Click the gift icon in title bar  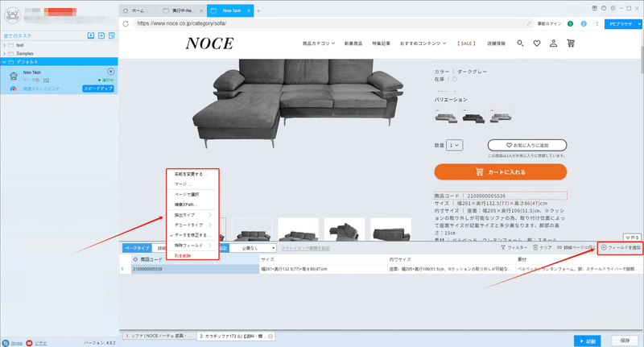tap(594, 8)
